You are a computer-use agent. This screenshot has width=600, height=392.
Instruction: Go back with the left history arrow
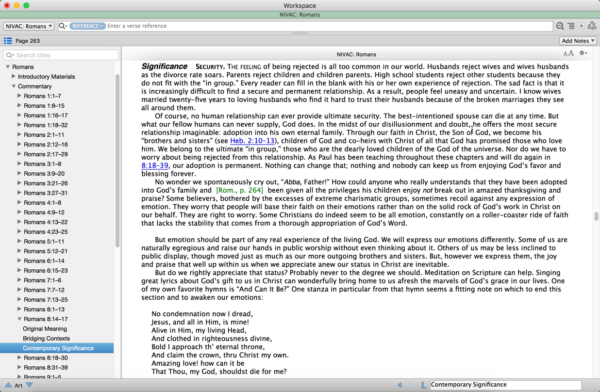point(399,385)
